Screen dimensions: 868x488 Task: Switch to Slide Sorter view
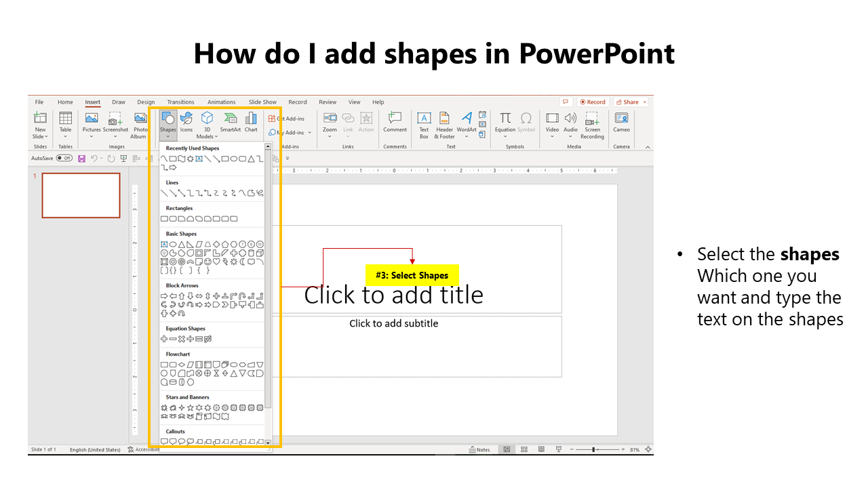coord(524,449)
